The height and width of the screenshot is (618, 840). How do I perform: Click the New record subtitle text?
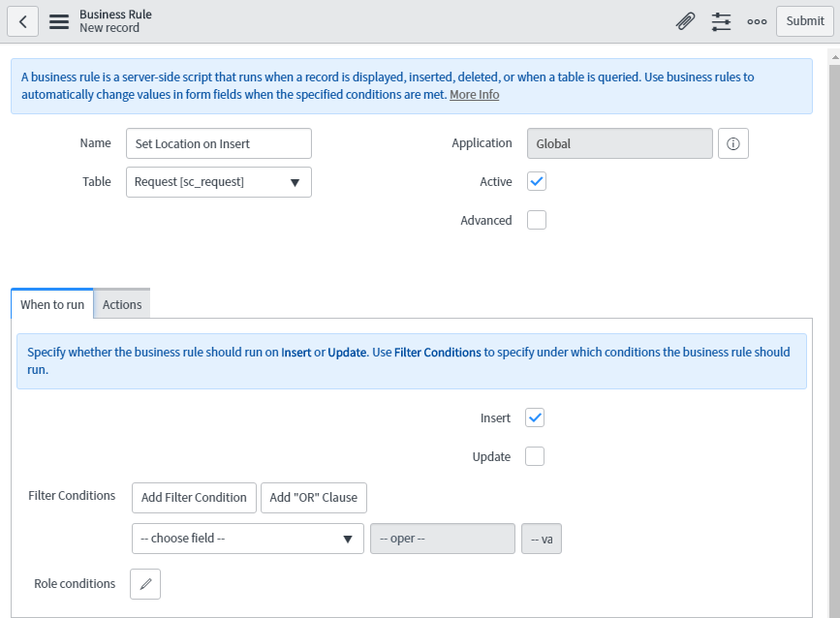tap(109, 28)
